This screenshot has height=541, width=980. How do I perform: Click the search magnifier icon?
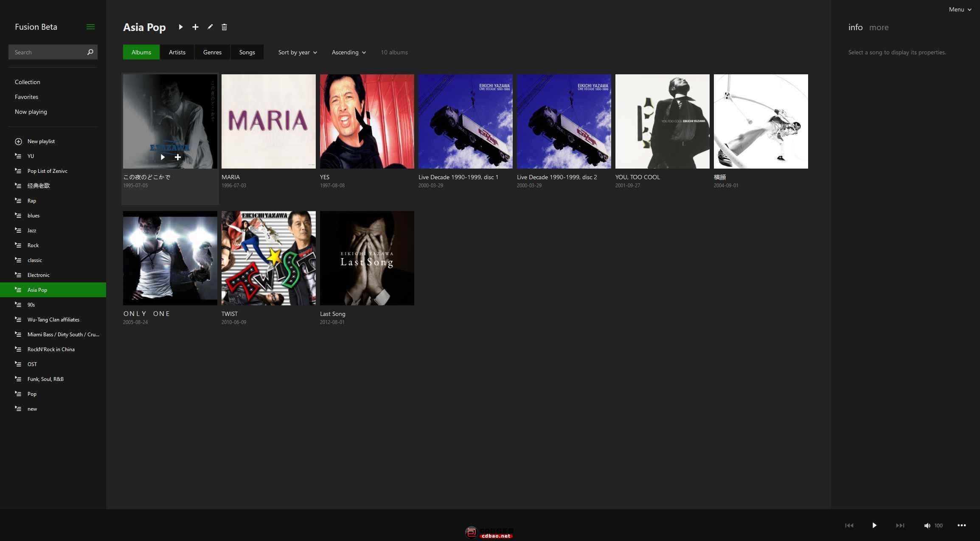click(x=90, y=52)
